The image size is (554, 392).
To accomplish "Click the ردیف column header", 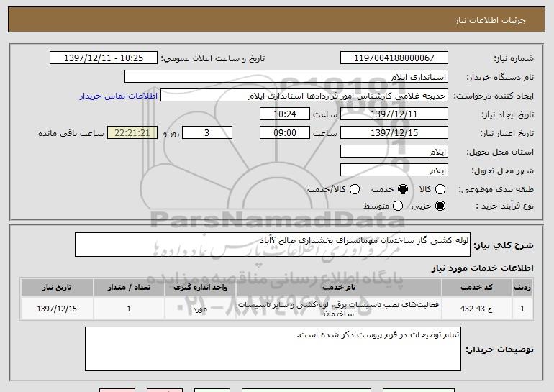I will click(x=522, y=288).
